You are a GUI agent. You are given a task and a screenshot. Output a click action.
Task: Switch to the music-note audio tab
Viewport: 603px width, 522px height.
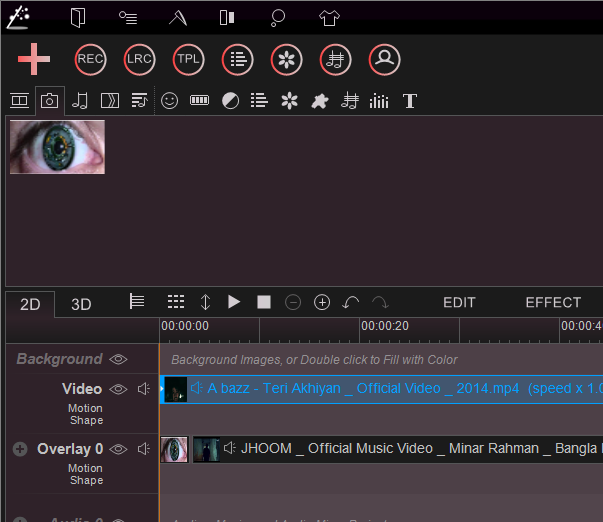coord(80,101)
